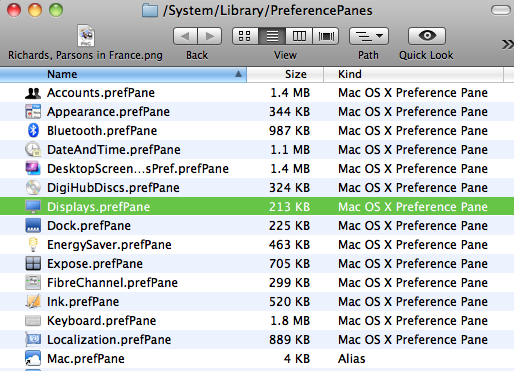Select the Dock.prefPane icon

click(x=33, y=225)
